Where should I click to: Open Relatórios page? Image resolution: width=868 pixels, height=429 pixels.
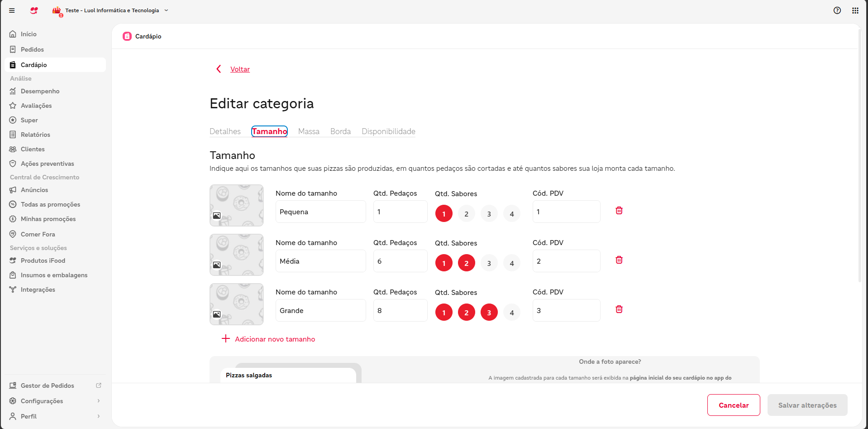click(x=55, y=135)
